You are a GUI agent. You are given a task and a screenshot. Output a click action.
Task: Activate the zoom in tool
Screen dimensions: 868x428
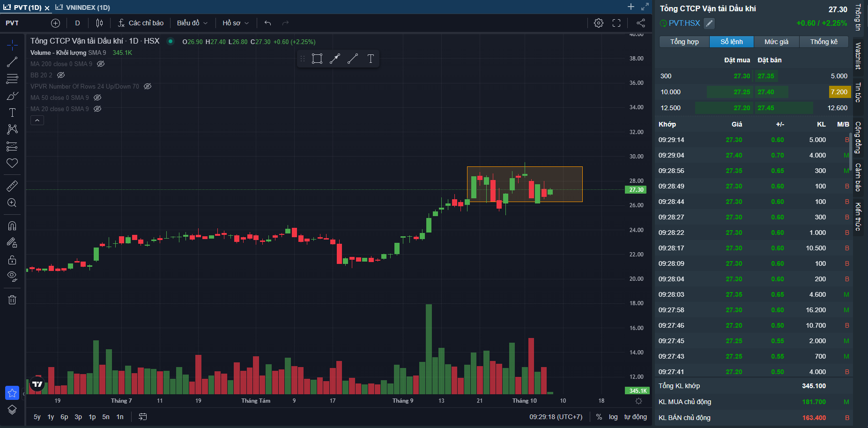click(x=12, y=203)
